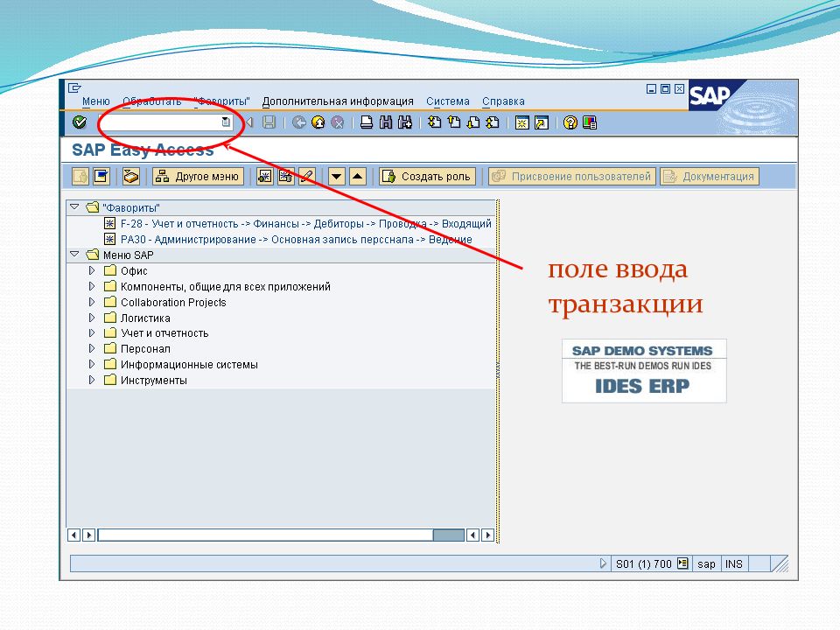The width and height of the screenshot is (840, 630).
Task: Click the Move Favorites Up arrow
Action: click(x=358, y=176)
